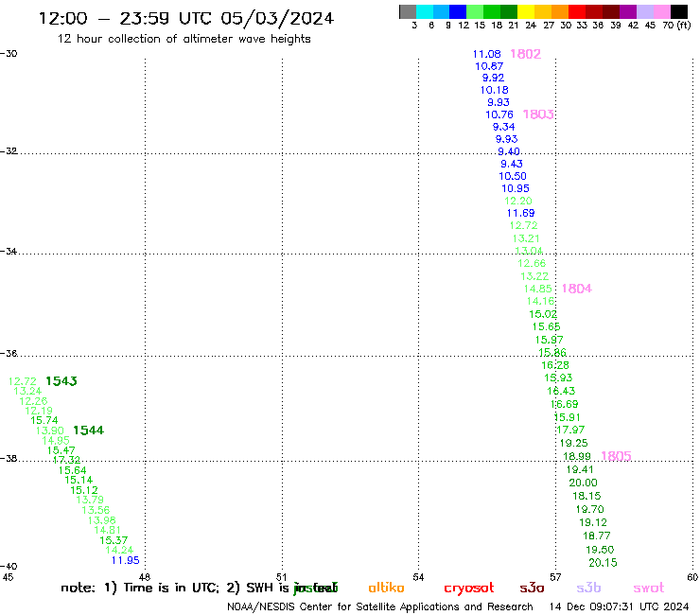Click the yellow legend color swatch
The image size is (700, 615).
point(526,11)
